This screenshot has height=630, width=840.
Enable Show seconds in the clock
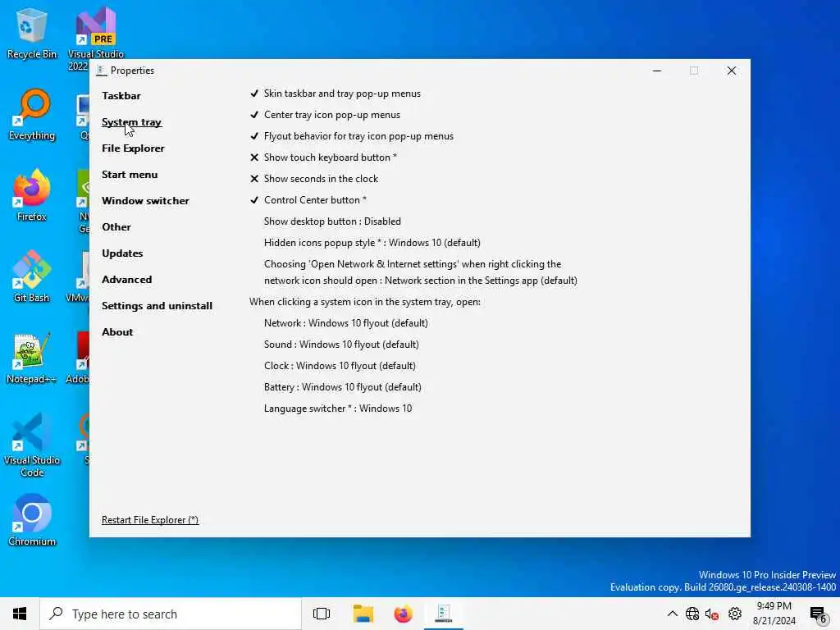point(314,179)
